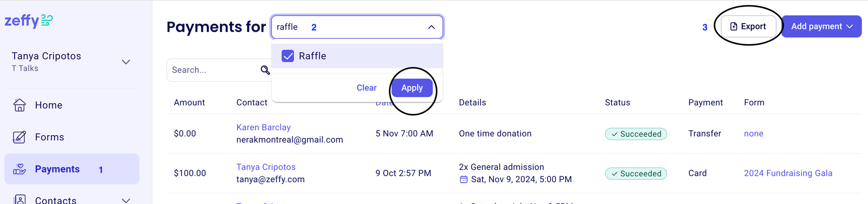Click the Contacts person icon
This screenshot has height=204, width=868.
19,199
